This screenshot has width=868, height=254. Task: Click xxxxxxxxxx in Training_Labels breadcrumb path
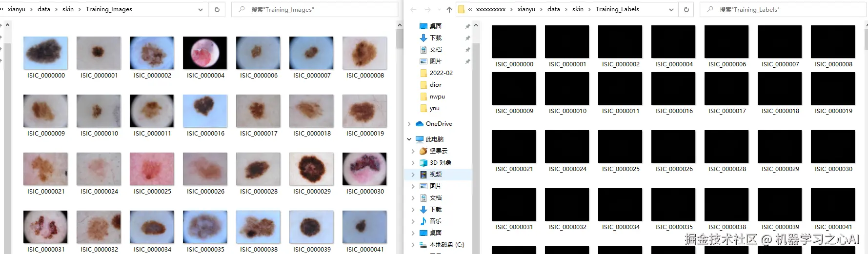pyautogui.click(x=491, y=9)
